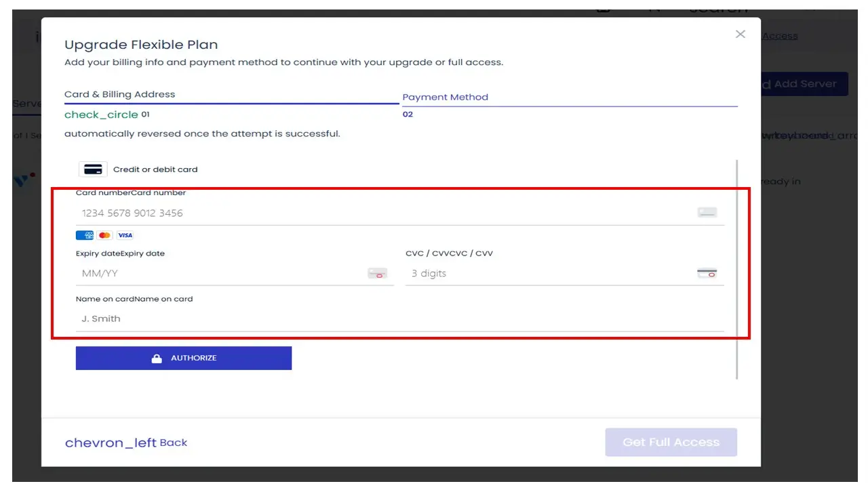868x488 pixels.
Task: Click Add Server button in background page
Action: coord(804,84)
